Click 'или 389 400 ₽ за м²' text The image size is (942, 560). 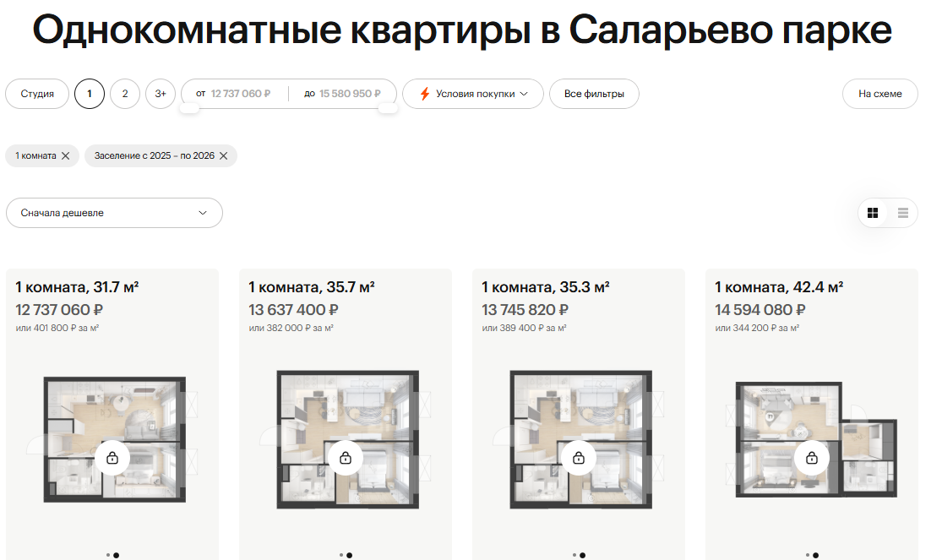524,328
